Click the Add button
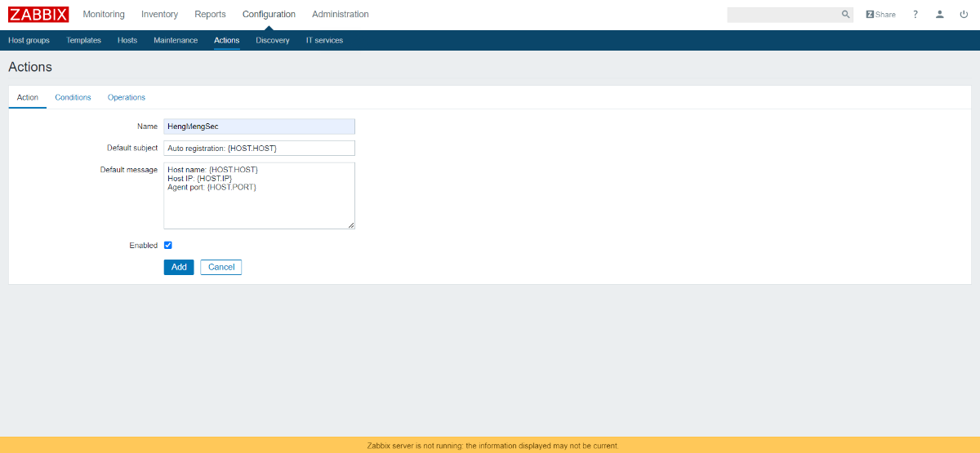This screenshot has width=980, height=453. click(179, 267)
